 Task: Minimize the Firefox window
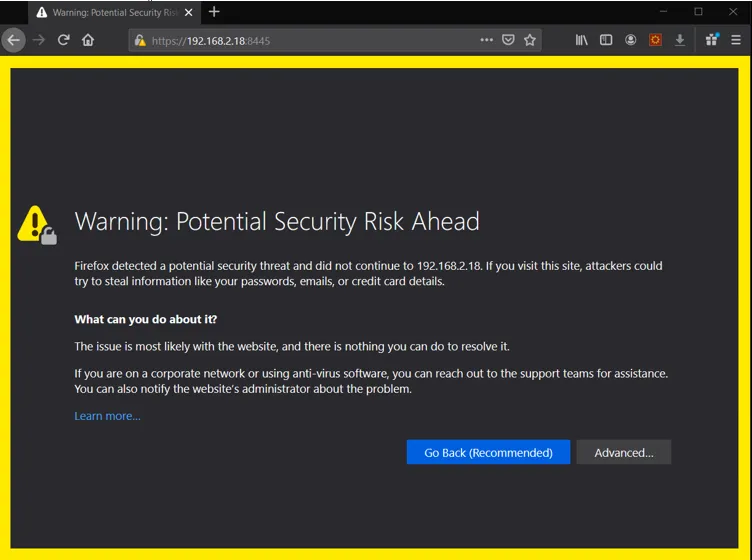pyautogui.click(x=663, y=12)
